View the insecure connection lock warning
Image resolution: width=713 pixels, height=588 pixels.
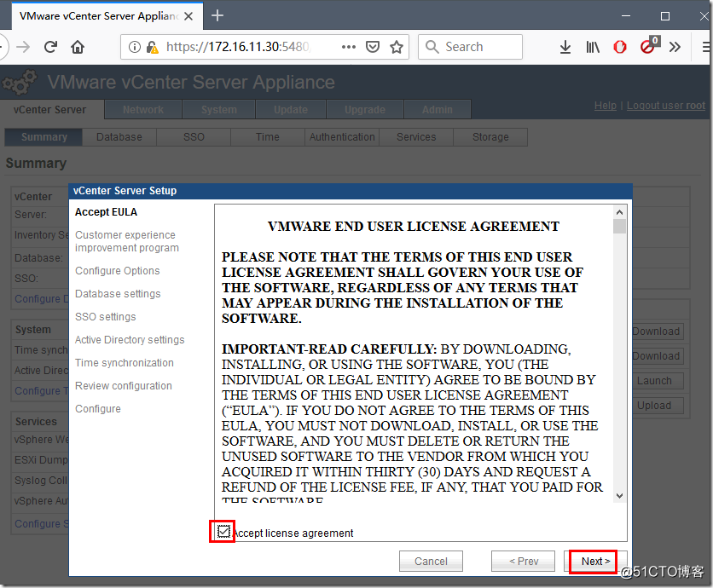152,47
